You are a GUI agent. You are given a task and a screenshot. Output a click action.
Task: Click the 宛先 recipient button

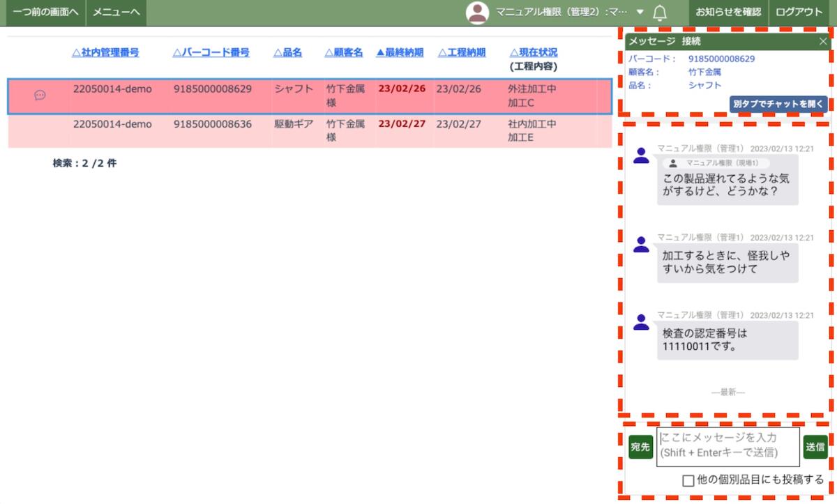(640, 447)
